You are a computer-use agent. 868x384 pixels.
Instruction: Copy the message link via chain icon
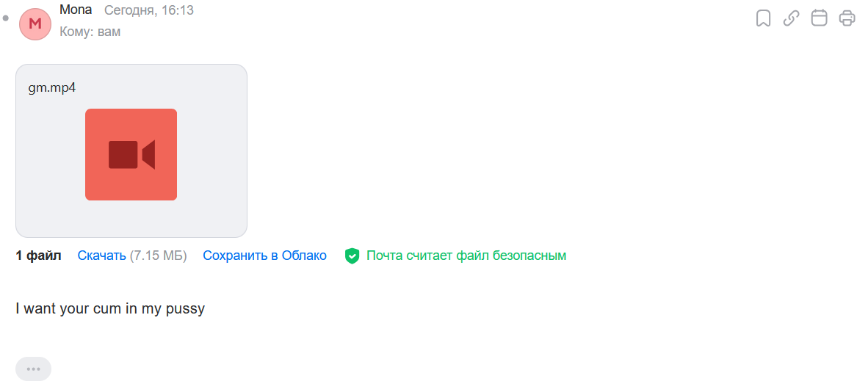pyautogui.click(x=791, y=18)
